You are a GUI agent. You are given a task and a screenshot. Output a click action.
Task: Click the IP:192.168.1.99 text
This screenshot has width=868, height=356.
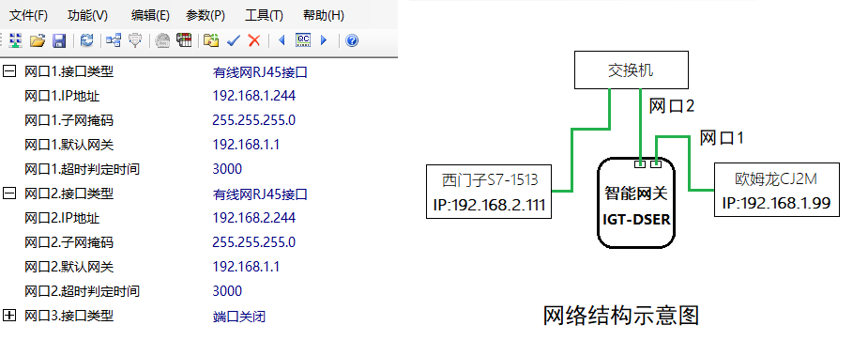(777, 204)
